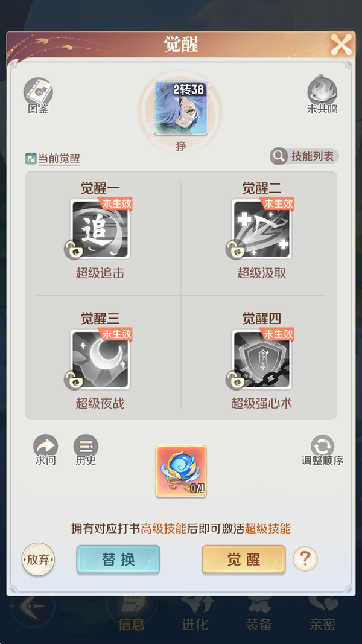Image resolution: width=362 pixels, height=644 pixels.
Task: Click the 求问 share arrow icon
Action: [46, 445]
